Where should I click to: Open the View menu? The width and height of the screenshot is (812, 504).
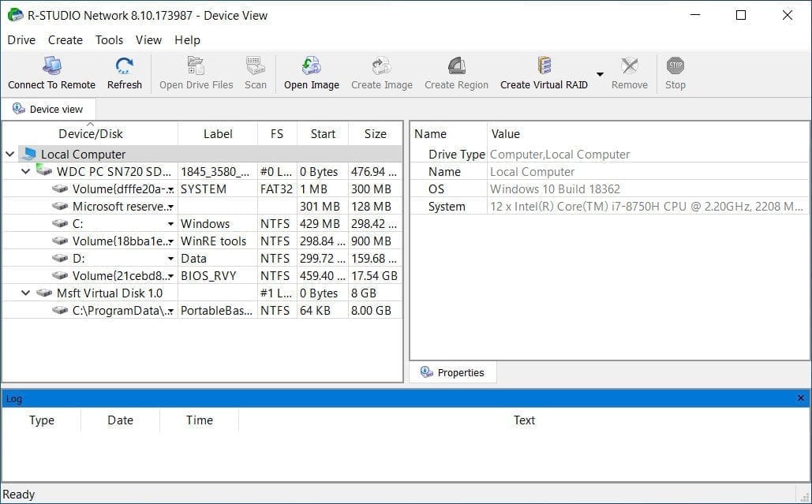tap(148, 40)
